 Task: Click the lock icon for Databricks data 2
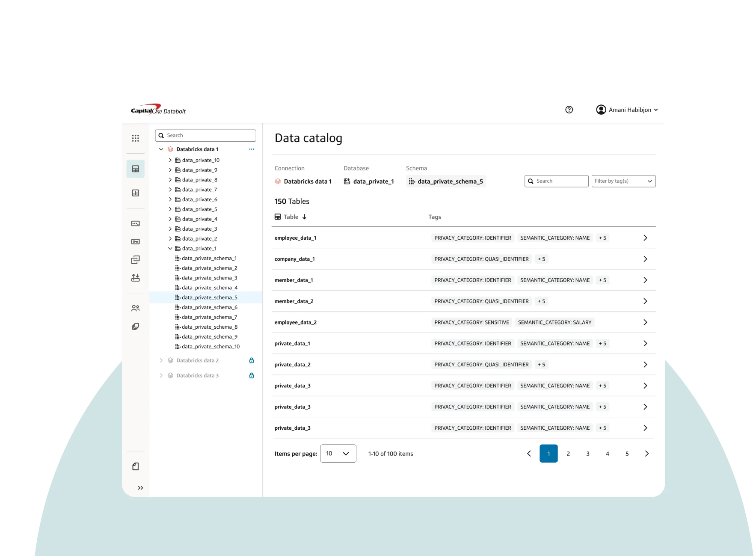[252, 360]
